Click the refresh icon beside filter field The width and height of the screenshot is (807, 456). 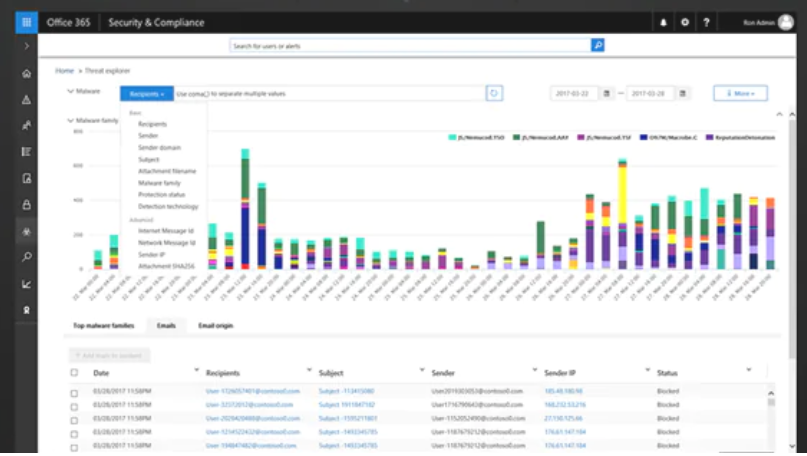(x=494, y=93)
